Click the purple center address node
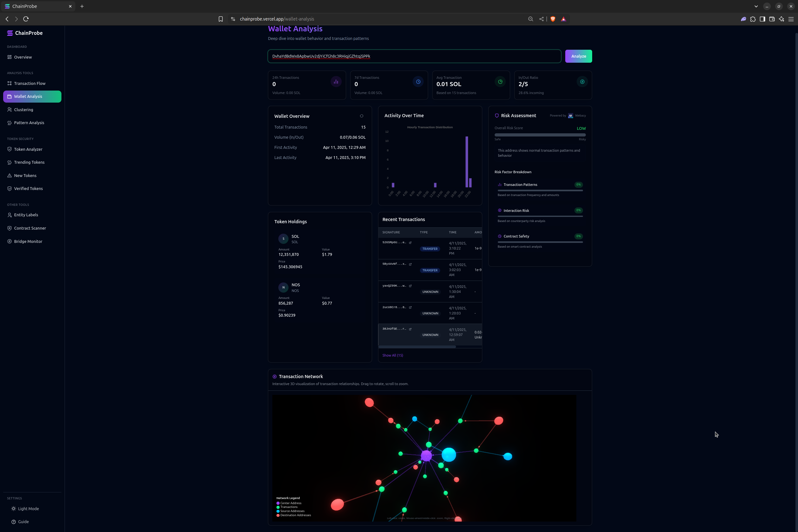 (427, 456)
